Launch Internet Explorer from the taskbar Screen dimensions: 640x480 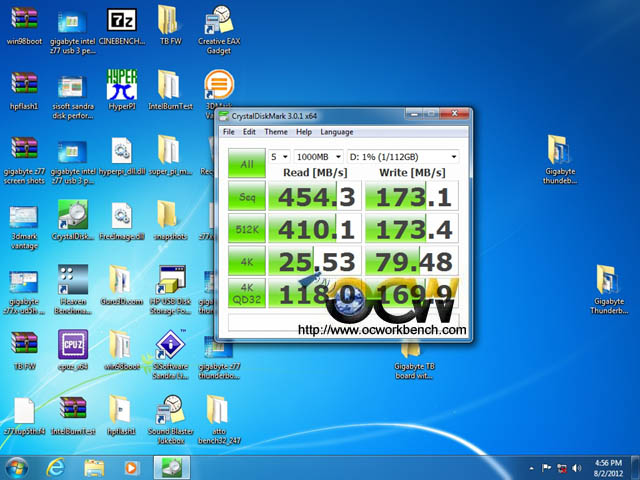click(56, 468)
